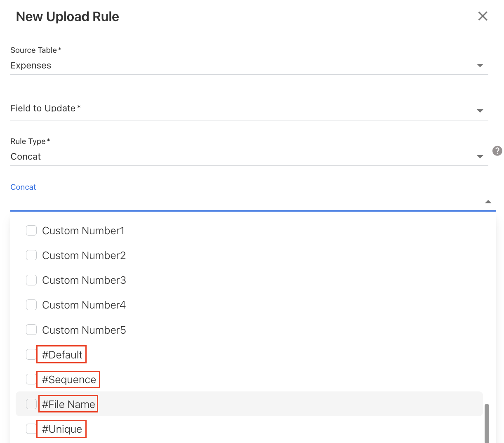Tick the Custom Number2 checkbox

pos(31,255)
